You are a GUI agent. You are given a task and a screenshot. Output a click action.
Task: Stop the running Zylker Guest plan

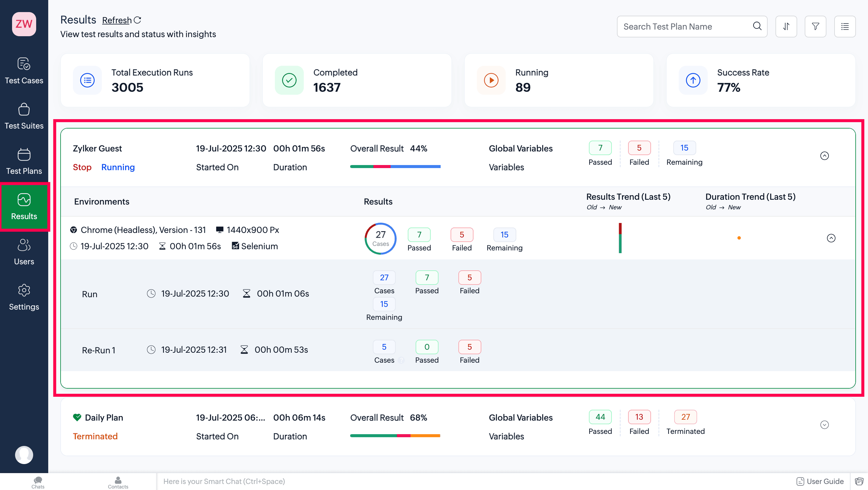pos(82,167)
